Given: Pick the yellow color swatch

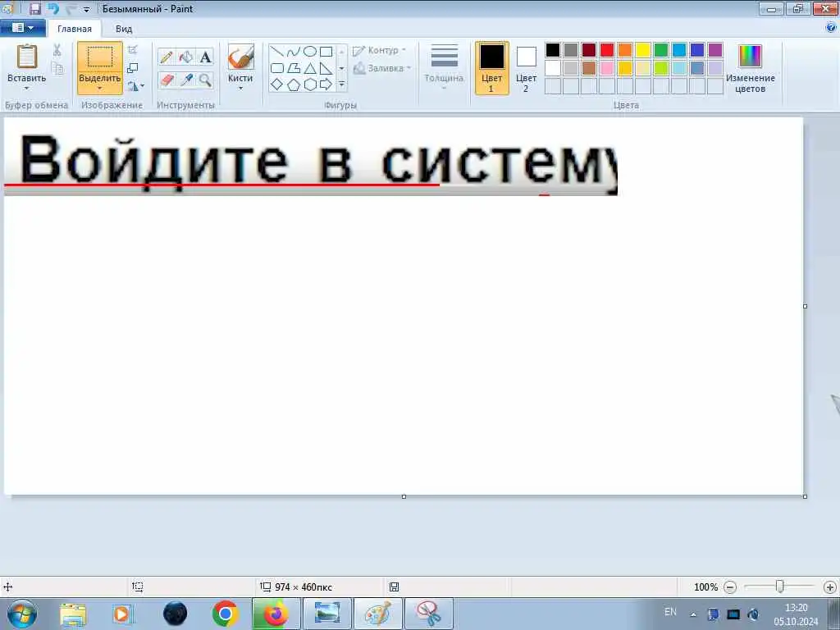Looking at the screenshot, I should point(643,50).
